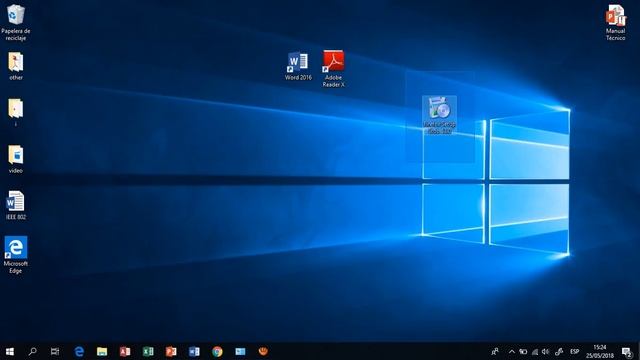Open the Papelera de reciclaje desktop icon
Image resolution: width=640 pixels, height=360 pixels.
[x=16, y=22]
